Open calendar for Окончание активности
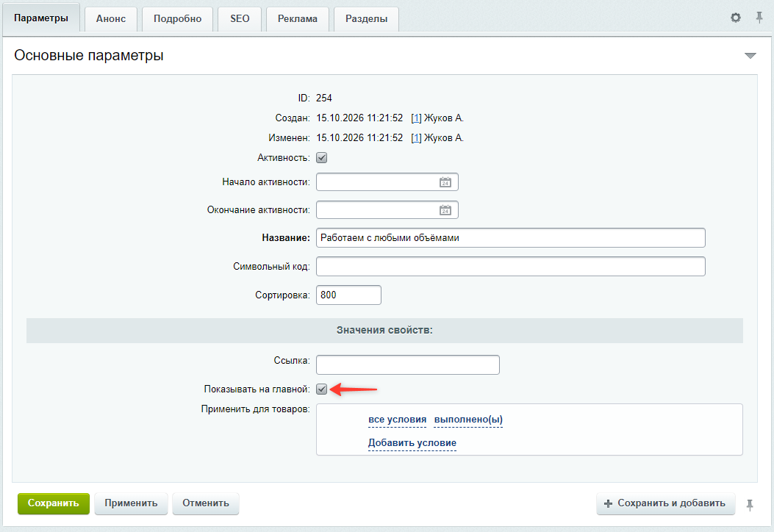Screen dimensions: 774x532 tap(445, 210)
